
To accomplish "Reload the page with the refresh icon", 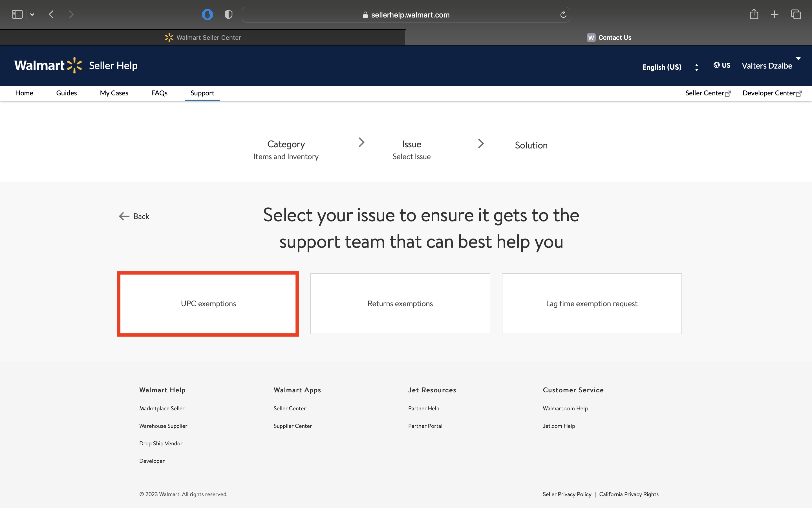I will click(x=563, y=14).
